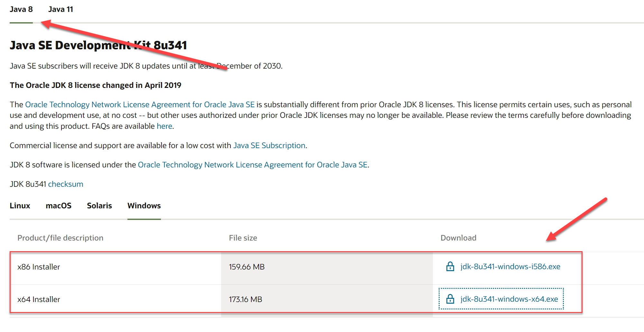Open the Java SE Subscription link
The image size is (644, 332).
[x=269, y=146]
